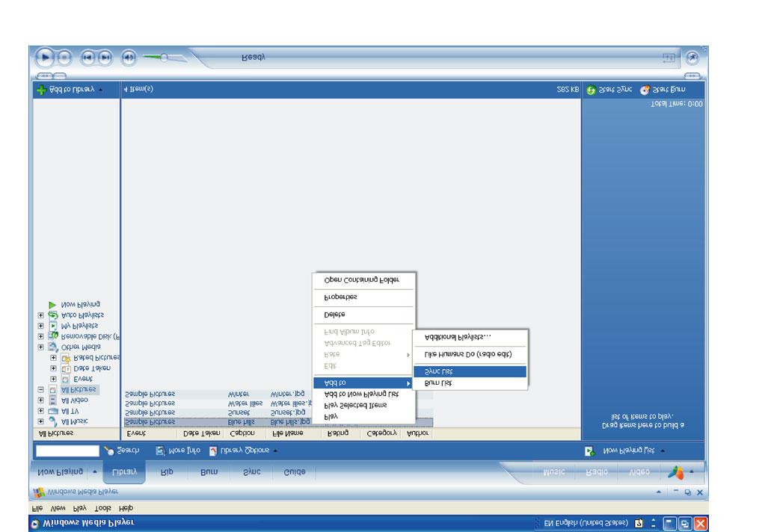Click Play Selected Items in context menu
This screenshot has width=765, height=532.
point(363,405)
